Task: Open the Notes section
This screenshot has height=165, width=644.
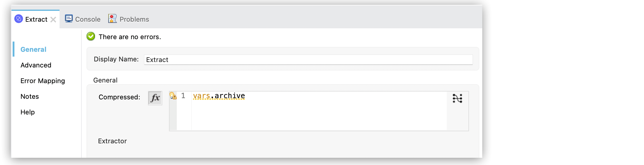Action: click(x=29, y=96)
